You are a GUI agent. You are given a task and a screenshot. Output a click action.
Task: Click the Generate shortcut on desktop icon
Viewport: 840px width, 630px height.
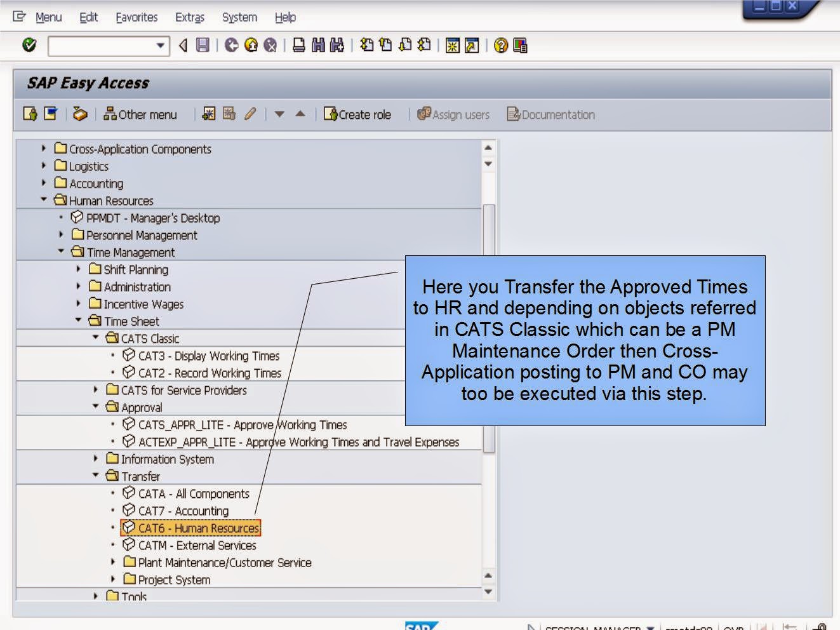click(471, 44)
